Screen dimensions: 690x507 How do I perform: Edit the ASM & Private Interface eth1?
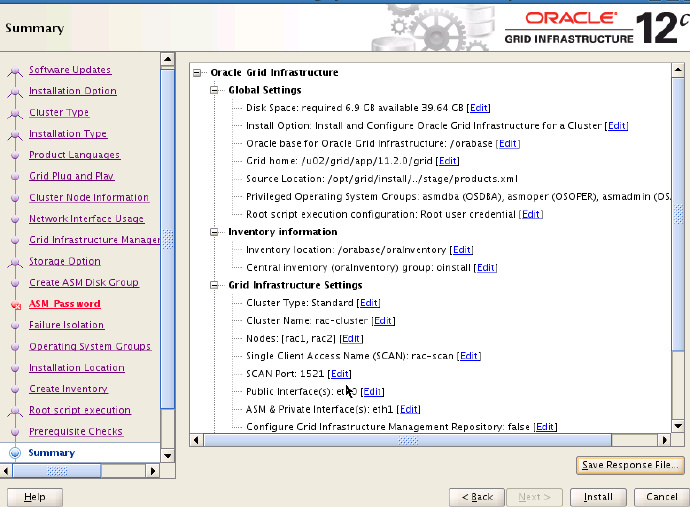tap(409, 409)
